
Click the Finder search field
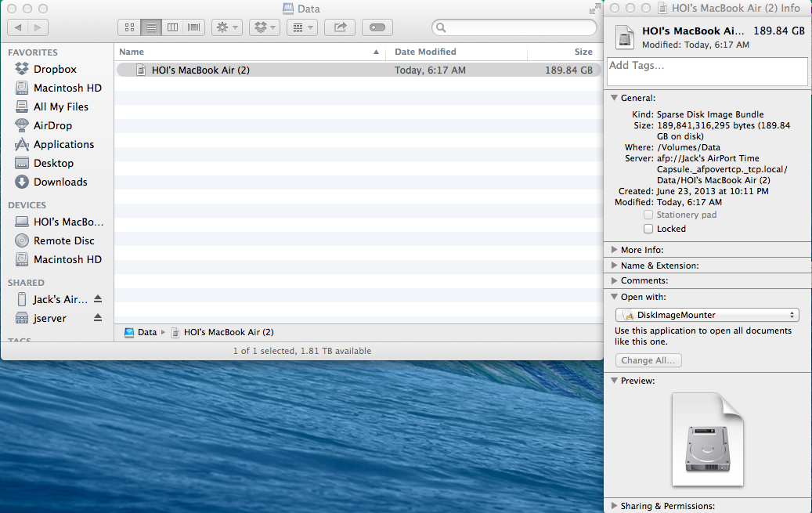(x=514, y=27)
